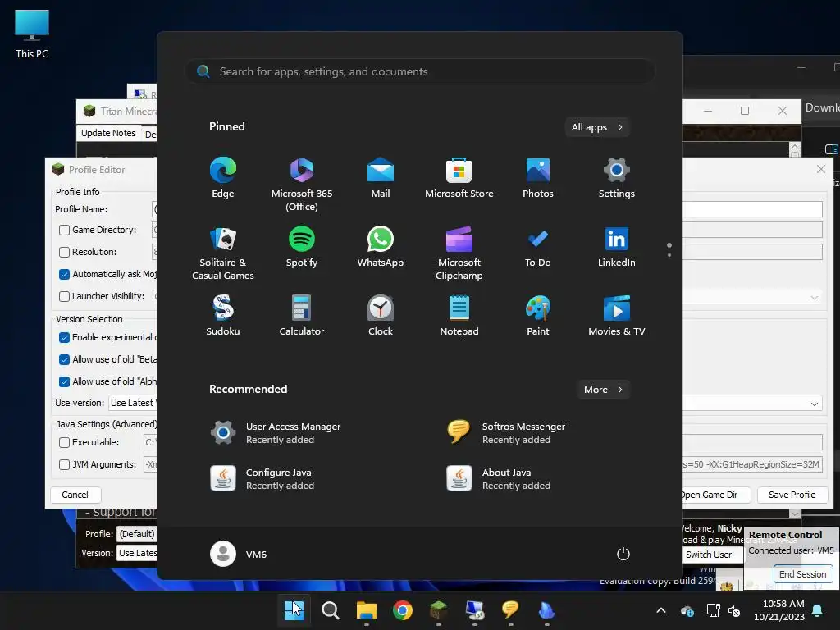
Task: Expand All apps list
Action: tap(597, 127)
